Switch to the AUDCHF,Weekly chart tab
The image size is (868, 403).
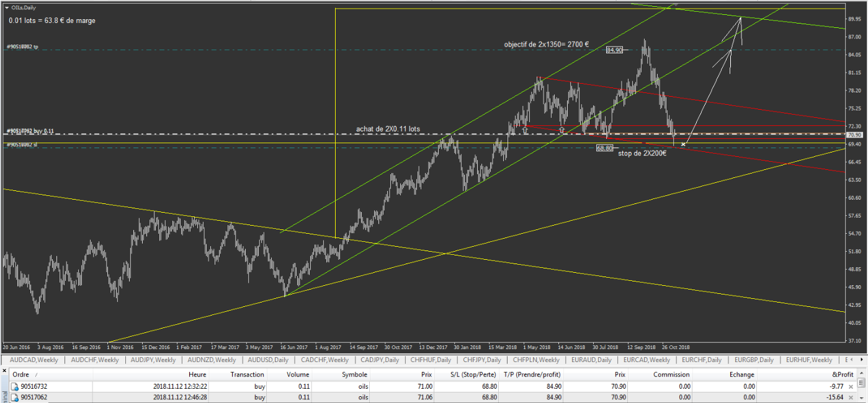coord(94,360)
